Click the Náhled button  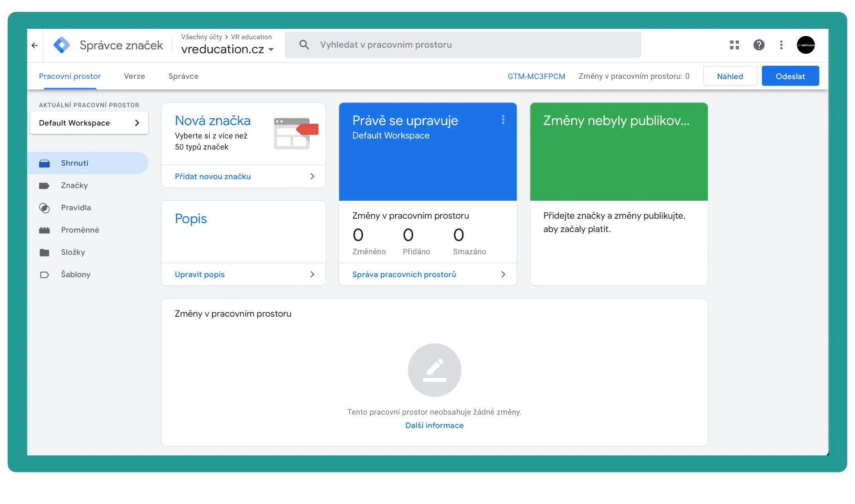point(729,76)
